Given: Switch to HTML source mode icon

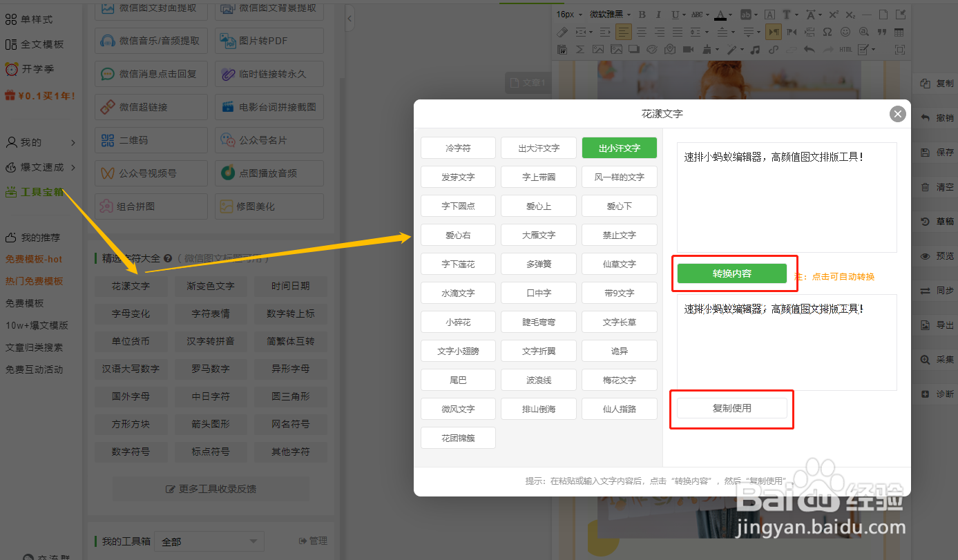Looking at the screenshot, I should [845, 50].
